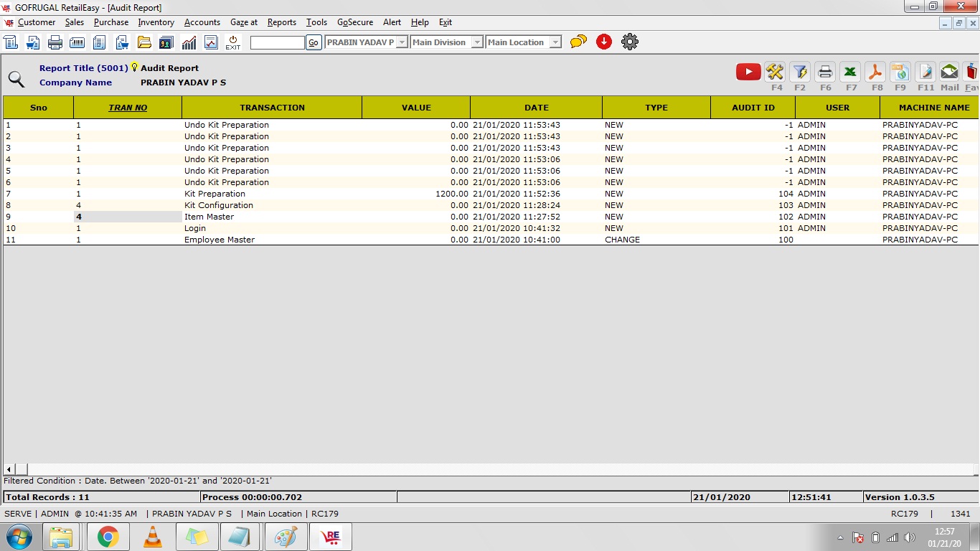980x551 pixels.
Task: Open the quick filter (F2) icon
Action: pyautogui.click(x=800, y=72)
